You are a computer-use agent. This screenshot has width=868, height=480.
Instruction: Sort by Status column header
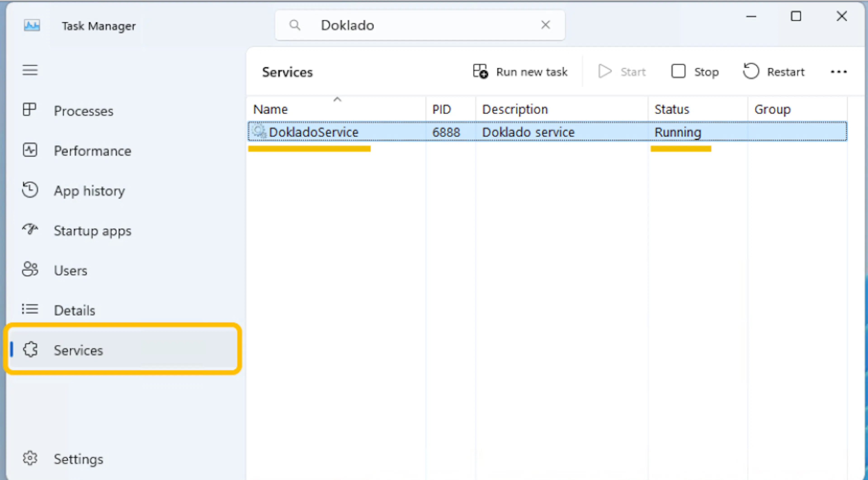[698, 109]
